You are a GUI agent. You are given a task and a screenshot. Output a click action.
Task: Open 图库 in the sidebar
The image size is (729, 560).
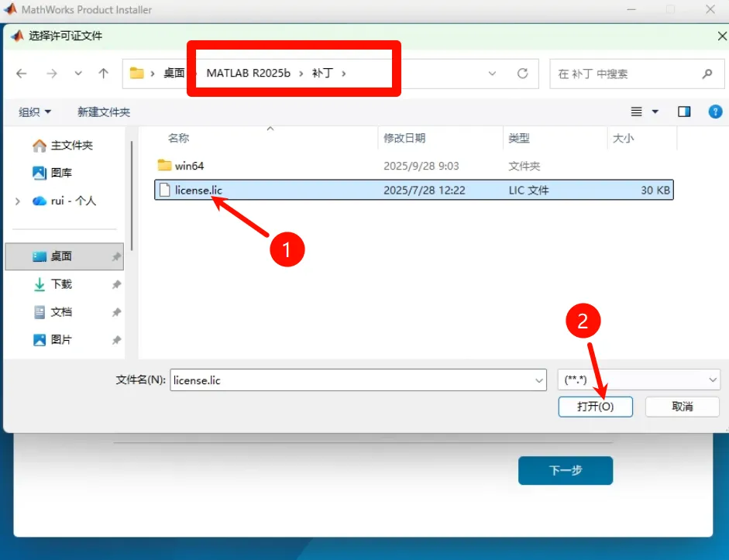pos(52,173)
